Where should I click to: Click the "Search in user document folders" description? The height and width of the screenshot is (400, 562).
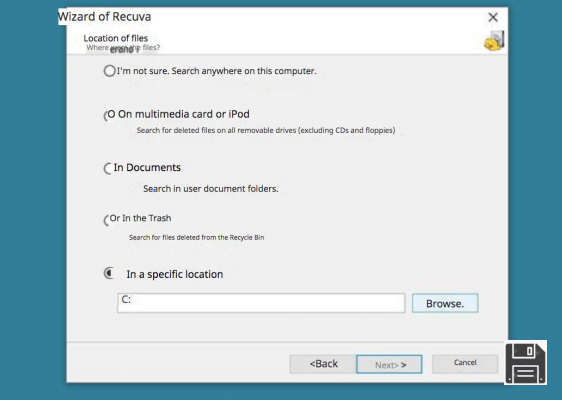(x=211, y=189)
